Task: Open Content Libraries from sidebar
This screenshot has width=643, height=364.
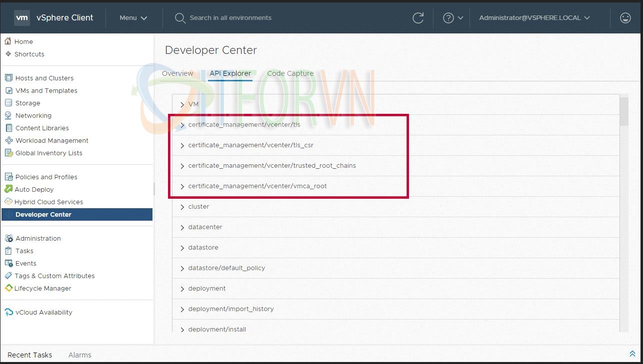Action: tap(42, 128)
